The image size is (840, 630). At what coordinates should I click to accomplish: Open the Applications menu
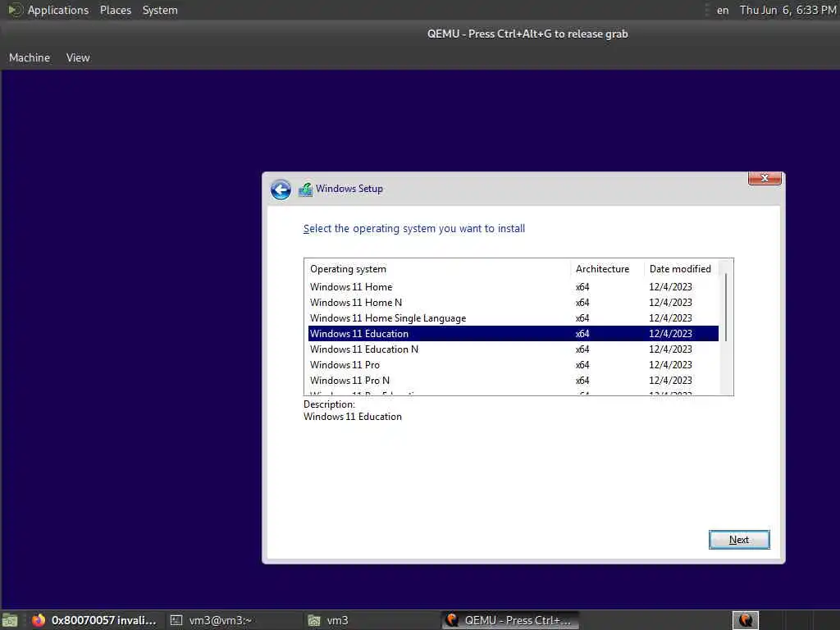pos(58,10)
